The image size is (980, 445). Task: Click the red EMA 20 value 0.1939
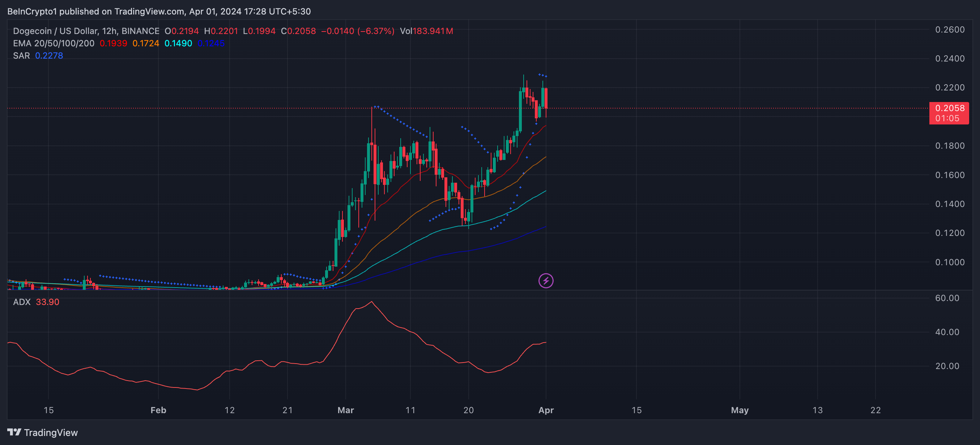[x=113, y=43]
